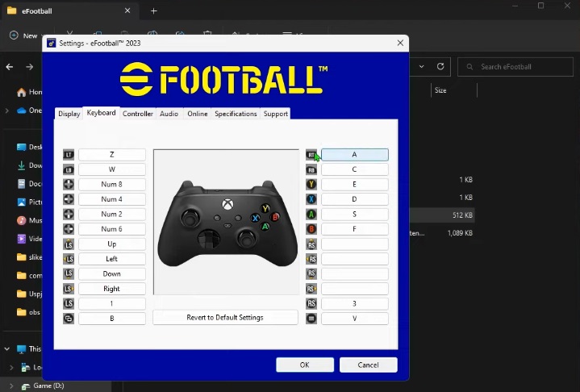This screenshot has width=580, height=392.
Task: Select the Y key binding field E
Action: click(355, 185)
